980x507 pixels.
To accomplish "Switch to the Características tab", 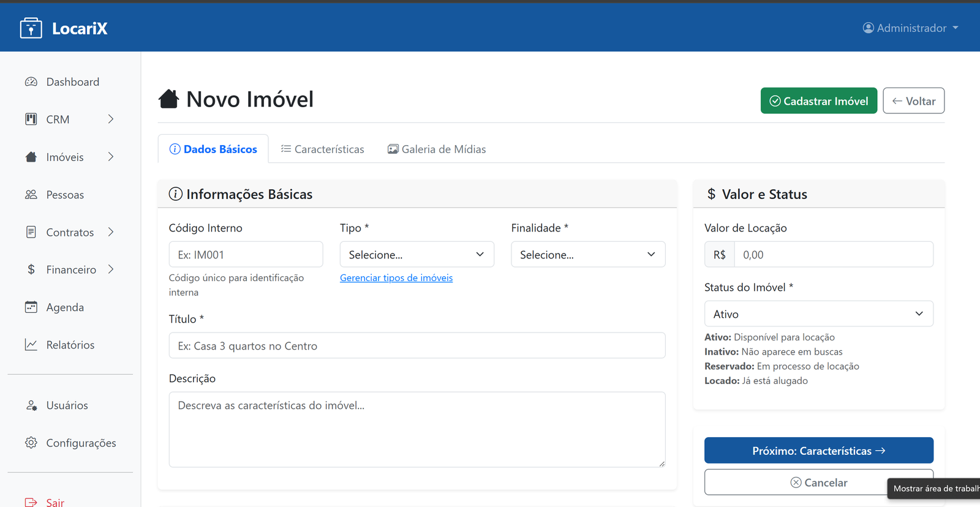I will [322, 149].
